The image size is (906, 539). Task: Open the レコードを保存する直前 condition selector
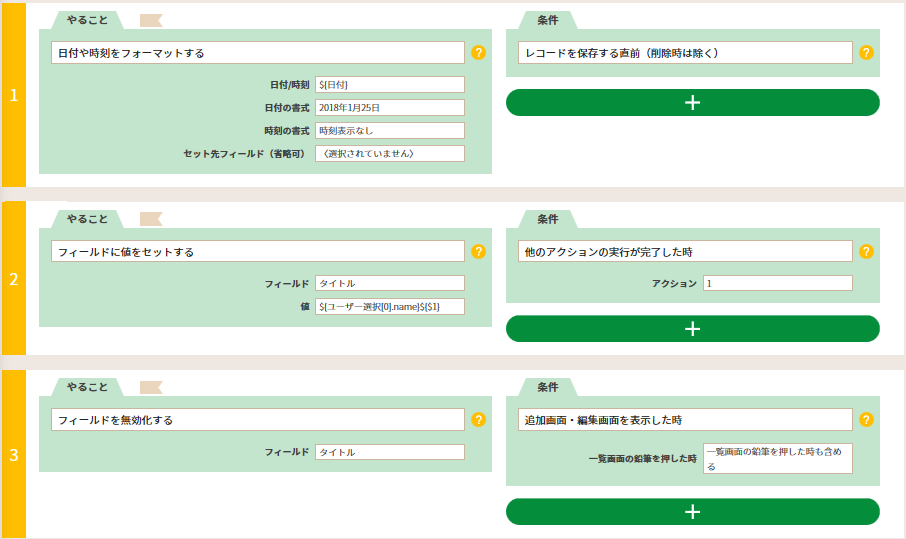[685, 53]
